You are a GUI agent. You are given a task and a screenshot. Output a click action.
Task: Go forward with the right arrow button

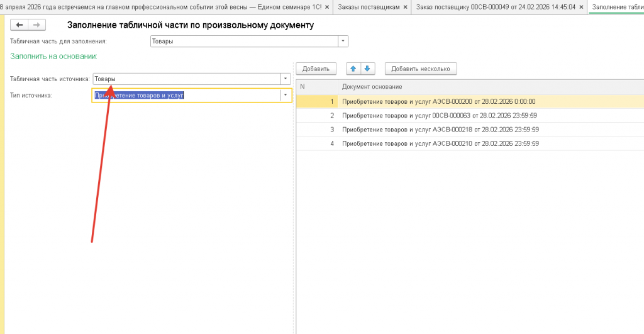[x=36, y=25]
